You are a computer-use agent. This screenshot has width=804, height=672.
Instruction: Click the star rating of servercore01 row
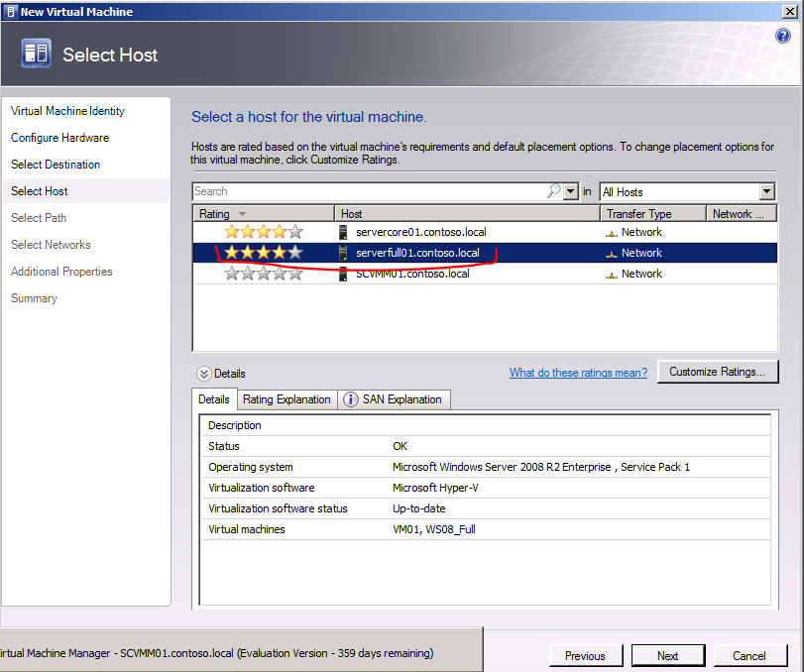264,232
